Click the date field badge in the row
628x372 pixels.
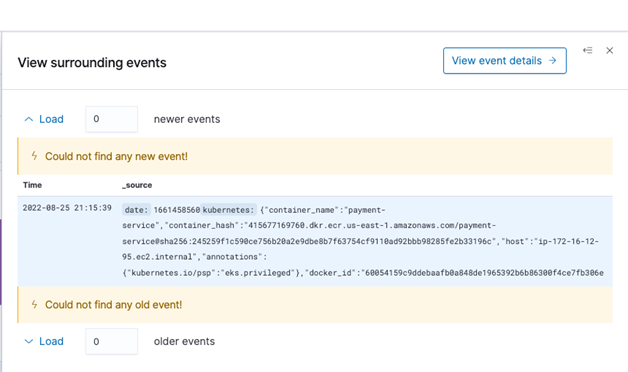136,210
